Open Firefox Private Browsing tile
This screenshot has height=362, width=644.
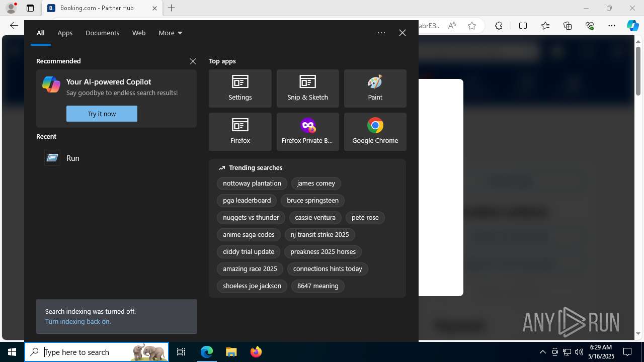pyautogui.click(x=307, y=132)
